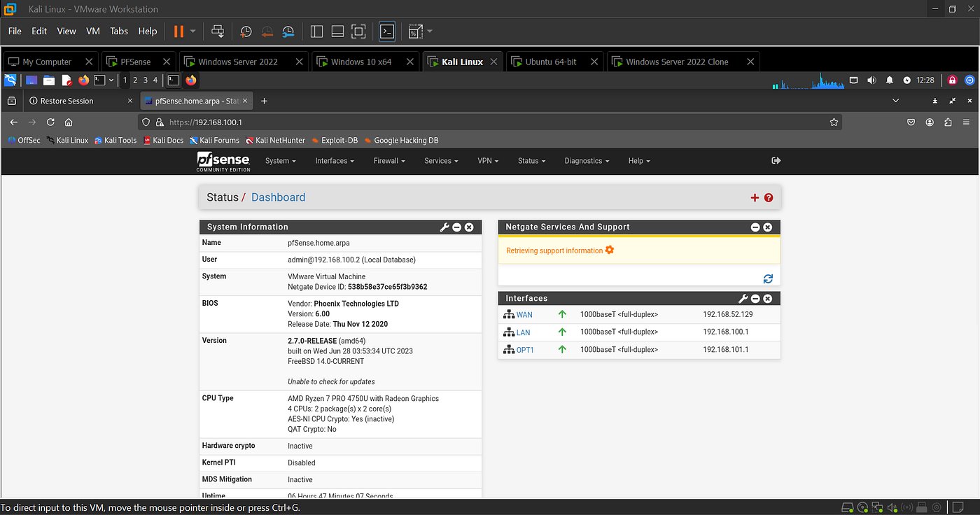The image size is (980, 515).
Task: Open the Firefox list all tabs chevron
Action: click(x=897, y=101)
